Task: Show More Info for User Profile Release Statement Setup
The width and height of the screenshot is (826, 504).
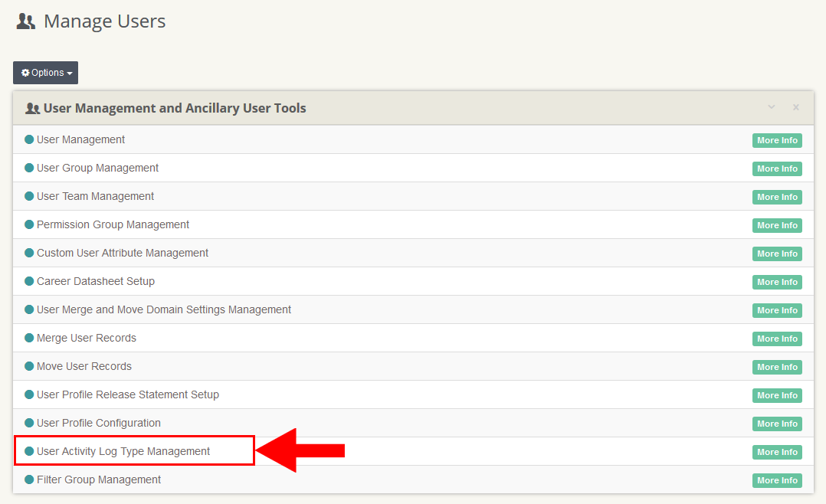Action: click(777, 395)
